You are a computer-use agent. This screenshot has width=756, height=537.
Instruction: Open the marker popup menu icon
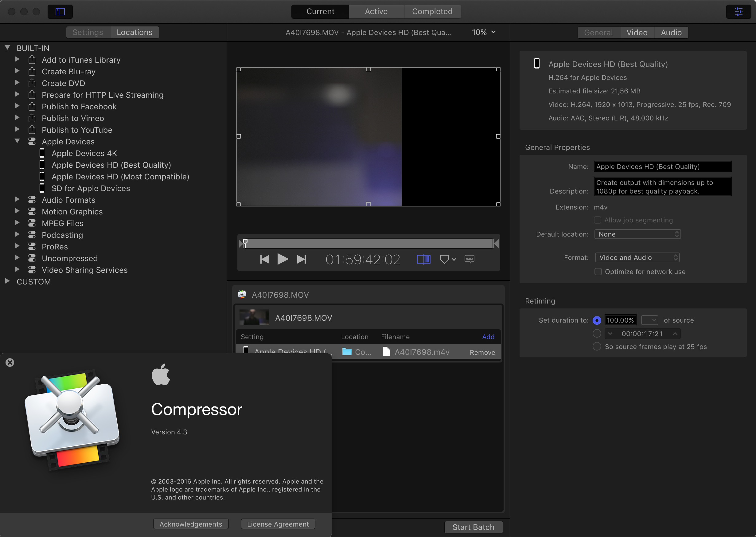tap(448, 259)
